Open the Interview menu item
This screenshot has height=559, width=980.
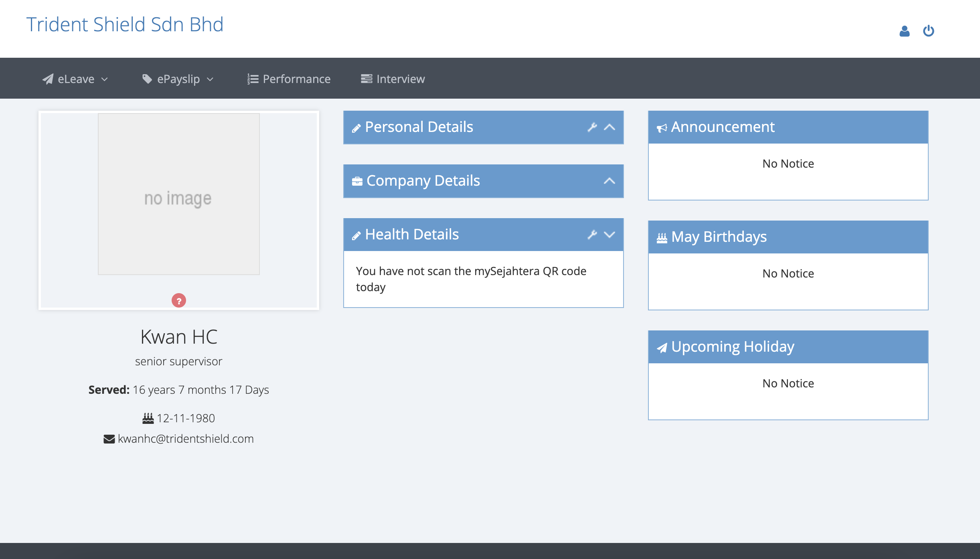click(x=392, y=79)
